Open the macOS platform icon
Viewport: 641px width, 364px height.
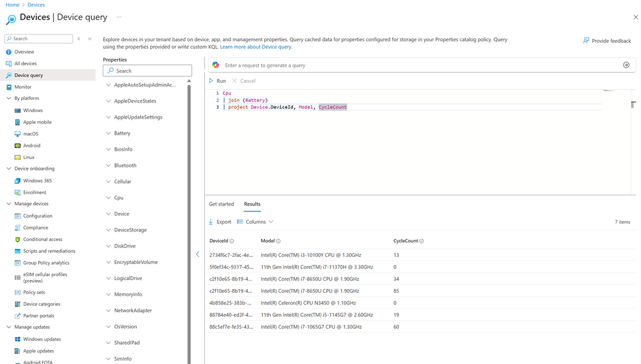pyautogui.click(x=17, y=134)
